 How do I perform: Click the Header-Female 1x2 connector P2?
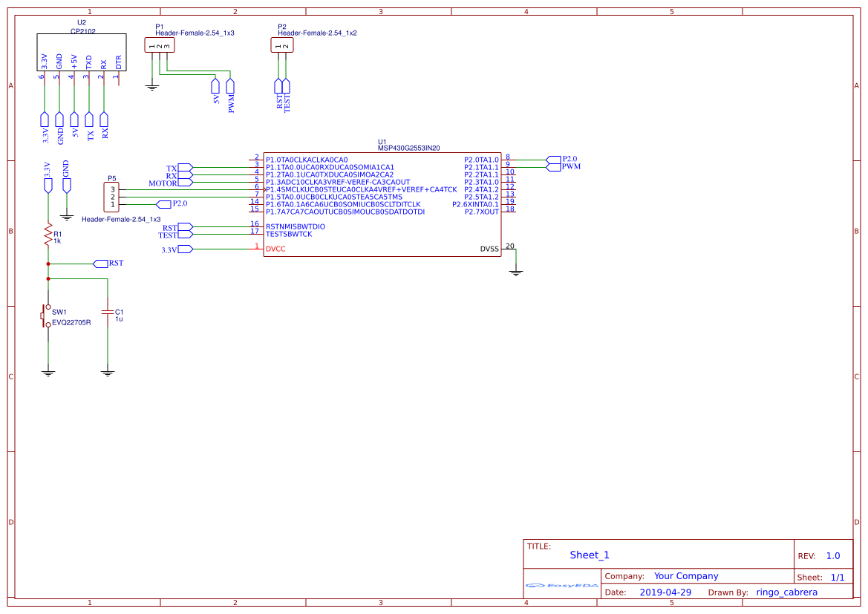pos(282,45)
